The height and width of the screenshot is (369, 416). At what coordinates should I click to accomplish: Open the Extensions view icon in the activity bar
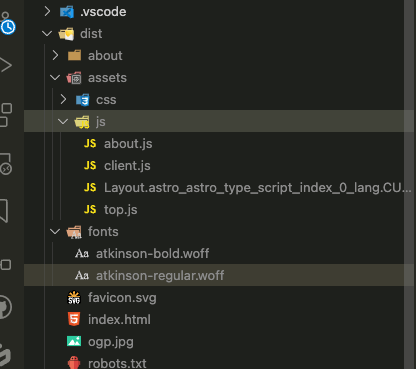(5, 115)
